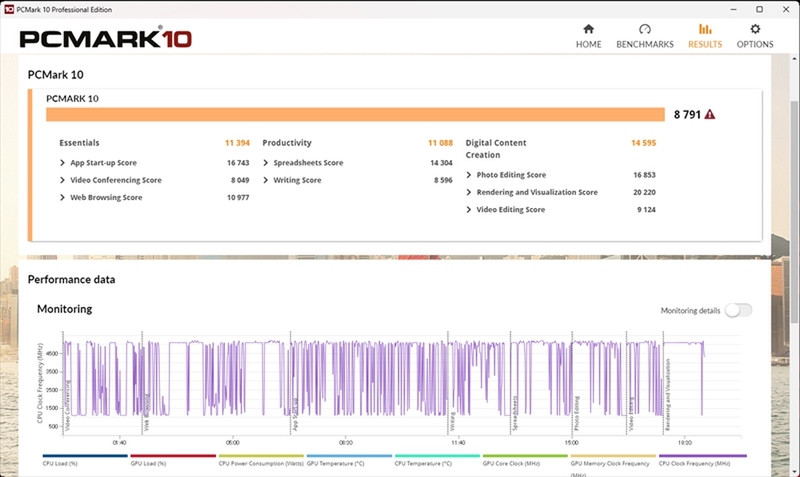
Task: Expand the Writing Score row
Action: point(267,180)
